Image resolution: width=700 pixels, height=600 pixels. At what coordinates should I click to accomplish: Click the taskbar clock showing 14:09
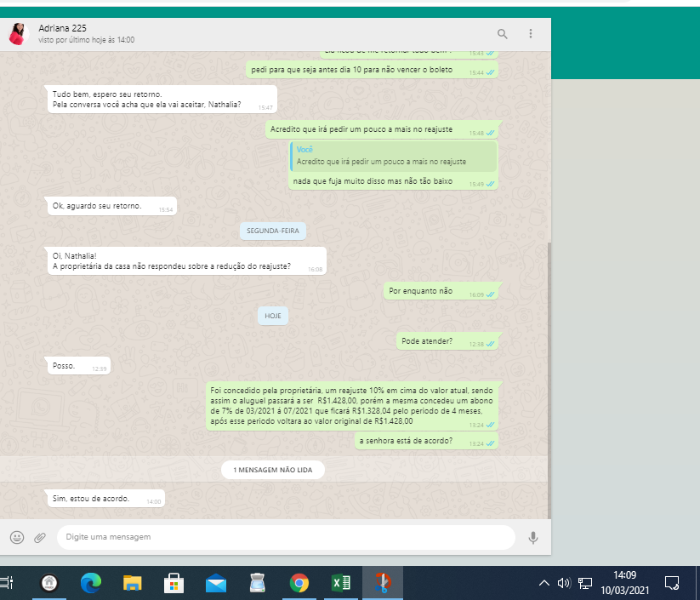(x=624, y=583)
